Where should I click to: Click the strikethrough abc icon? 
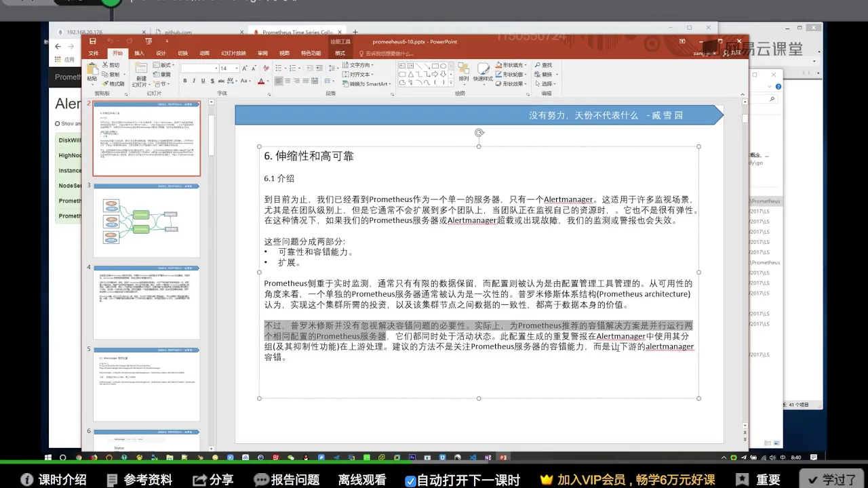[x=220, y=81]
